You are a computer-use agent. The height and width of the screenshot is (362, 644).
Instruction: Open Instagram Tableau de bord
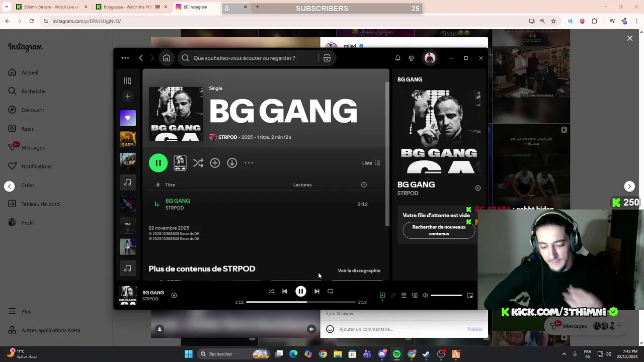(x=34, y=204)
